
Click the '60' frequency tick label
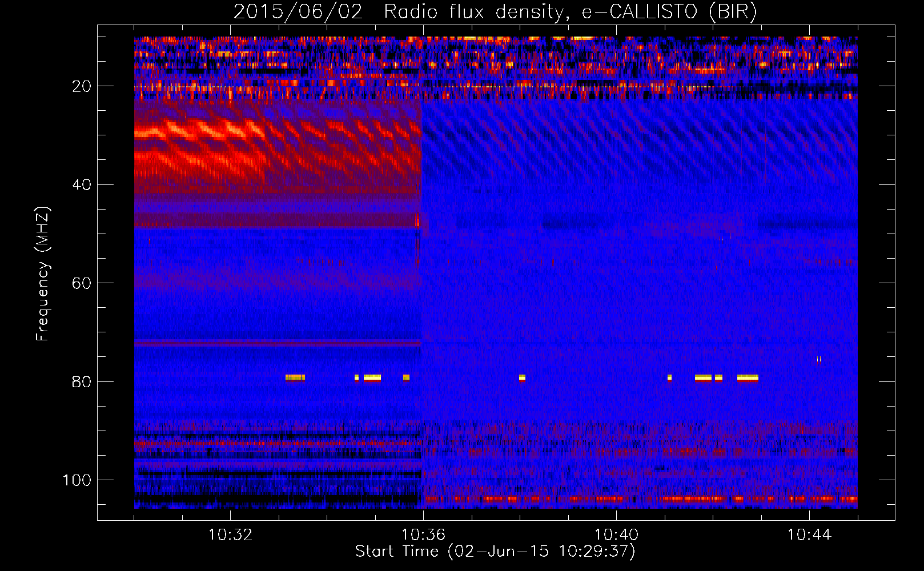tap(82, 283)
